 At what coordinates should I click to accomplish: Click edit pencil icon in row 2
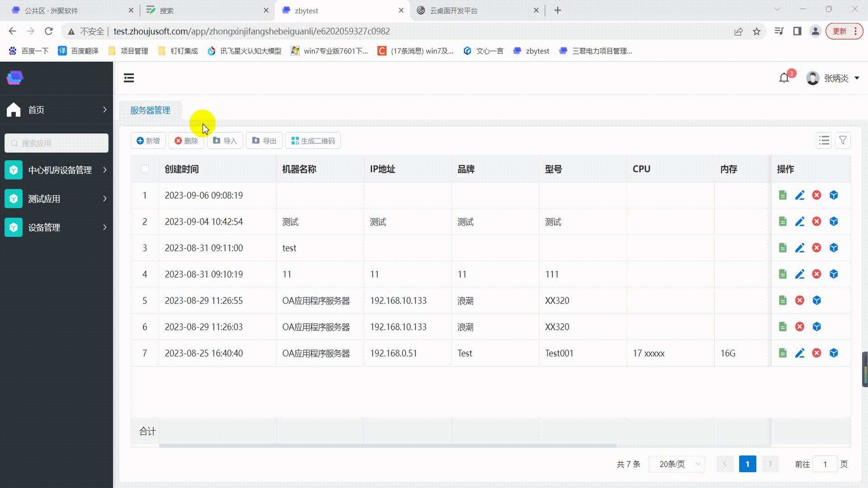(799, 221)
